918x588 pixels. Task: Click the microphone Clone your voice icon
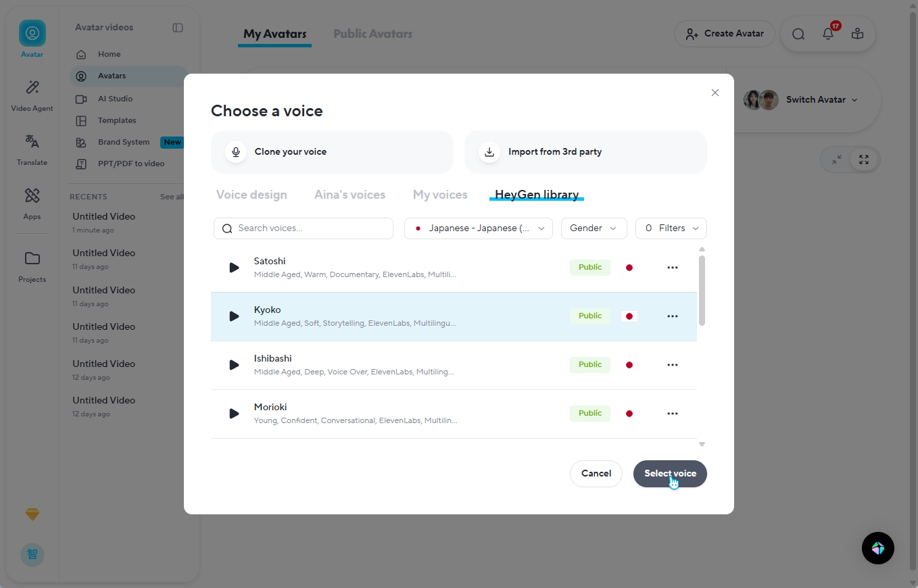coord(236,152)
